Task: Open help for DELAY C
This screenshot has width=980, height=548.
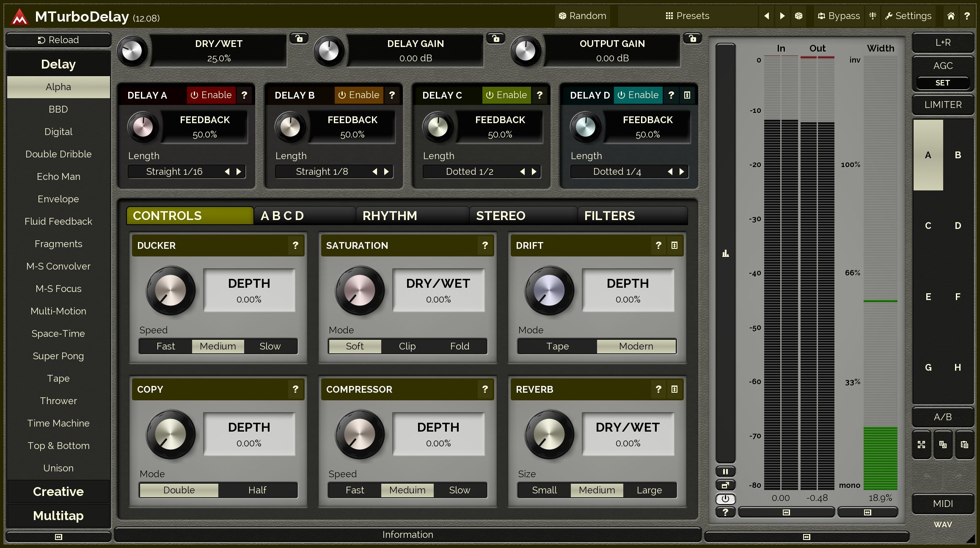Action: (540, 95)
